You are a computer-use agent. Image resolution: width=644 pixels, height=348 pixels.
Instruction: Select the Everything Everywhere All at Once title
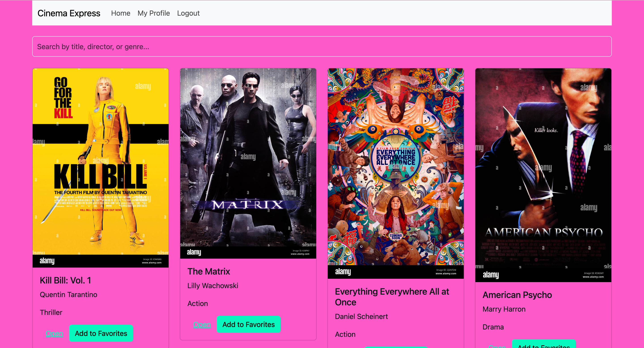point(392,297)
